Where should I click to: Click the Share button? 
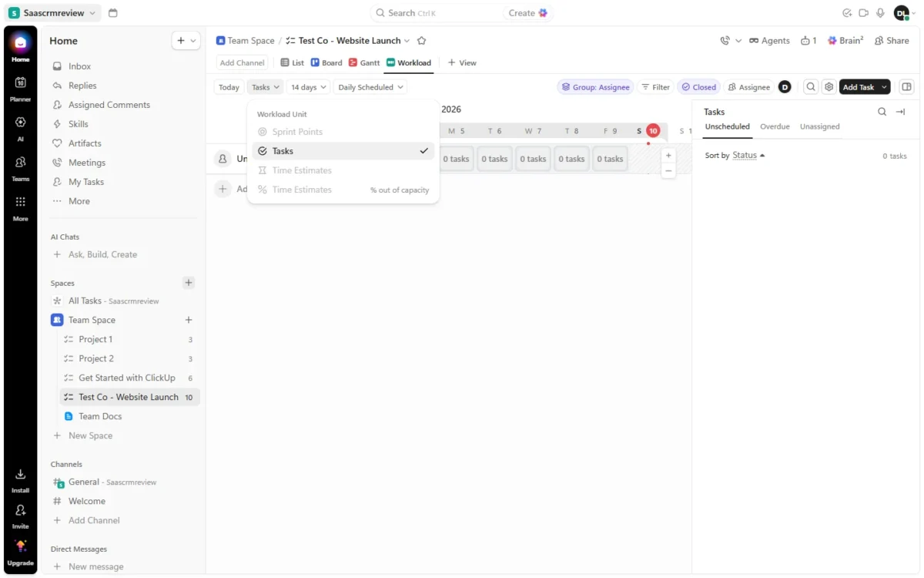892,41
